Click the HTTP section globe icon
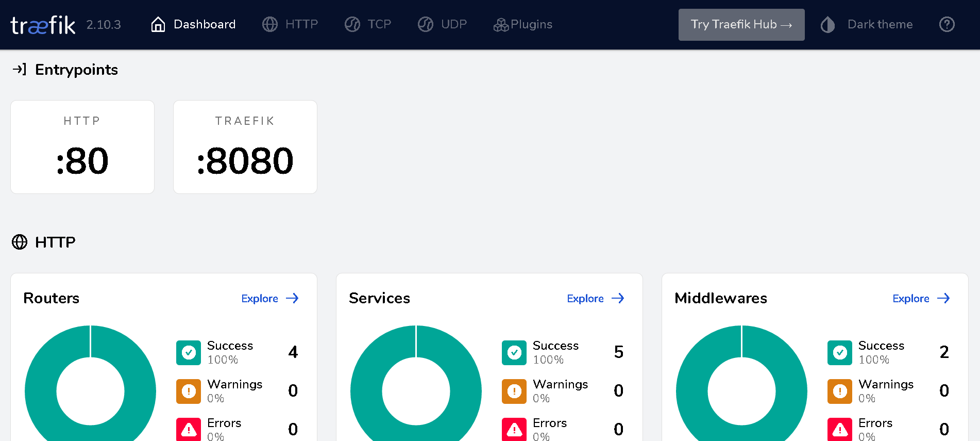 (x=20, y=242)
